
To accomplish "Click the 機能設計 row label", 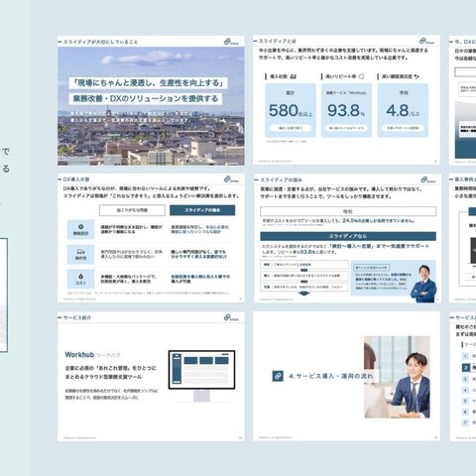I will (80, 233).
